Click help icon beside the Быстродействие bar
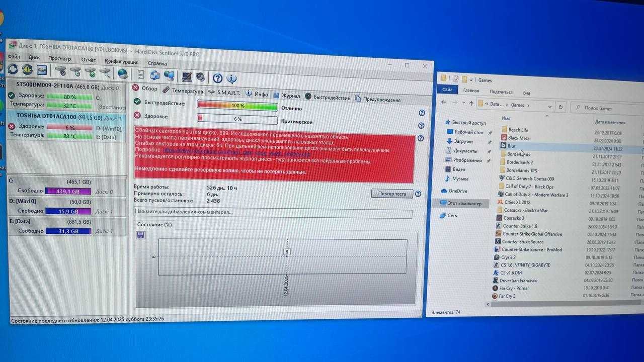Viewport: 644px width, 362px height. click(422, 113)
